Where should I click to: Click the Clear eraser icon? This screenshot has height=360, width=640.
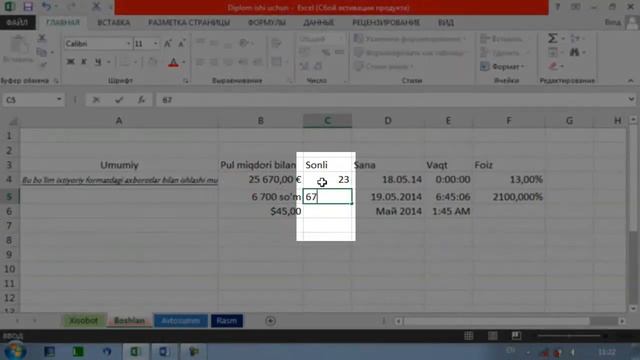click(x=553, y=66)
